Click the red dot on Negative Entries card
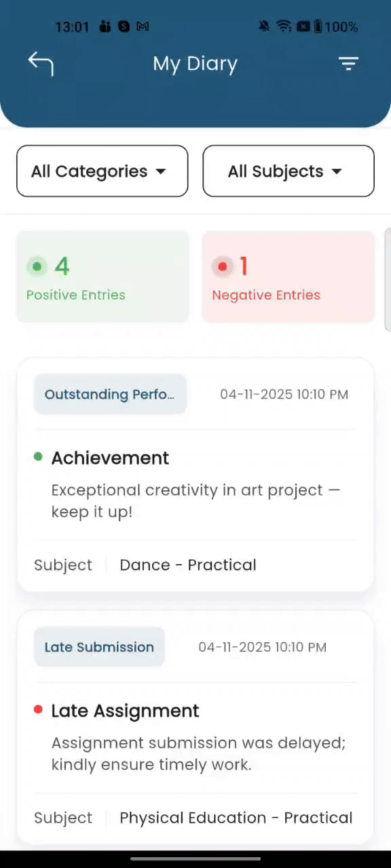The height and width of the screenshot is (868, 391). point(222,266)
